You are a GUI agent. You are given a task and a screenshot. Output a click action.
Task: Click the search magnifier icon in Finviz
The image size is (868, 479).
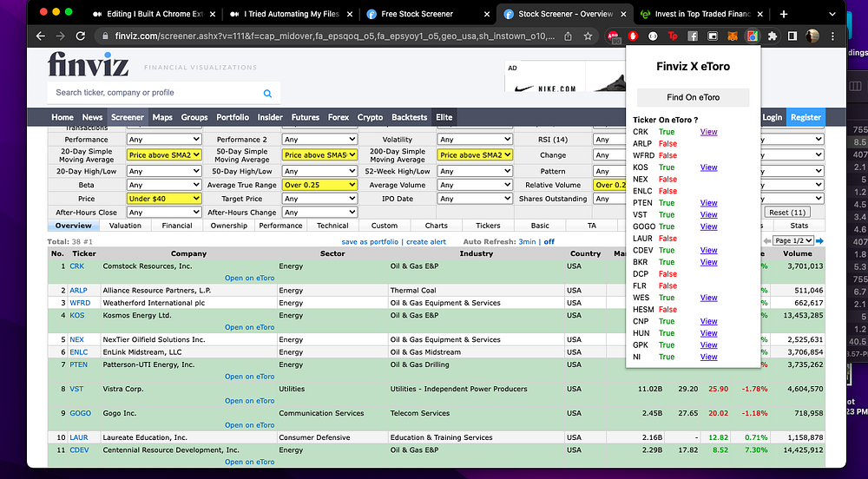tap(267, 93)
